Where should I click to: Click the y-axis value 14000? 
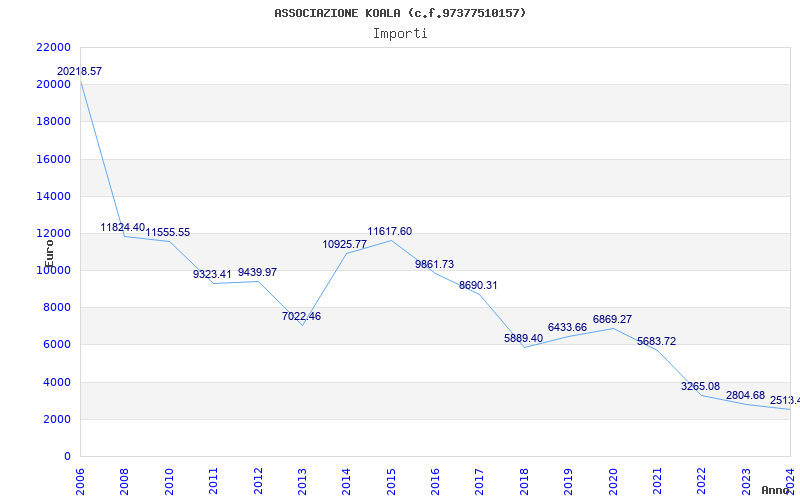click(x=54, y=196)
